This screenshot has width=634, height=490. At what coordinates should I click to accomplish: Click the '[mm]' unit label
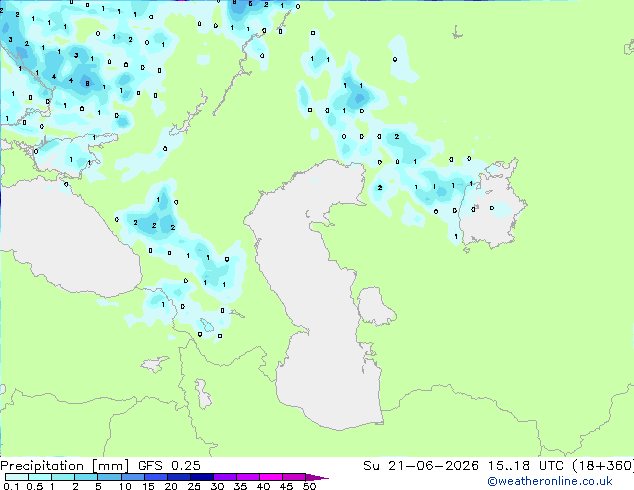pyautogui.click(x=111, y=466)
